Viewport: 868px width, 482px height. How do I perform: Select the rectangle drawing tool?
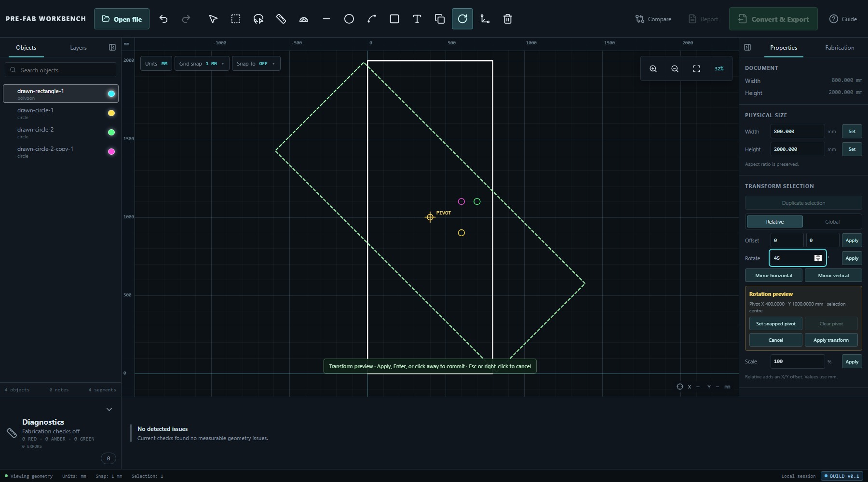pyautogui.click(x=394, y=19)
